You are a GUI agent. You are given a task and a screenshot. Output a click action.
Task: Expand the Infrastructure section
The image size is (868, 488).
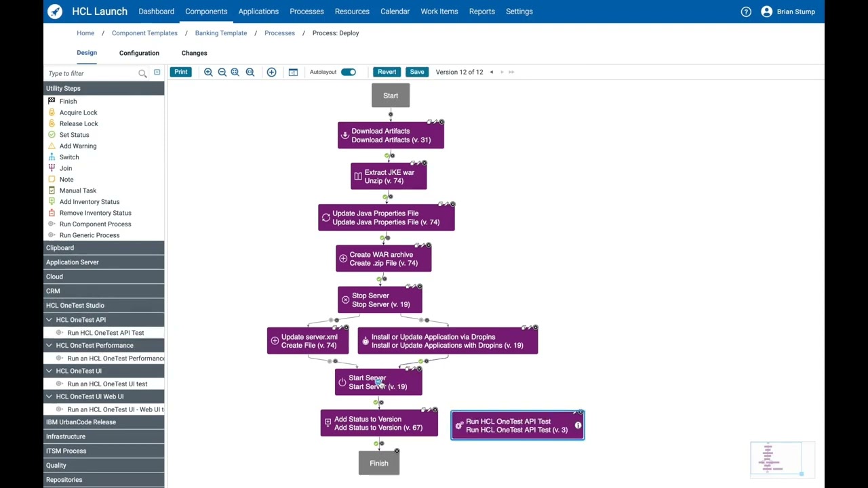(x=104, y=436)
